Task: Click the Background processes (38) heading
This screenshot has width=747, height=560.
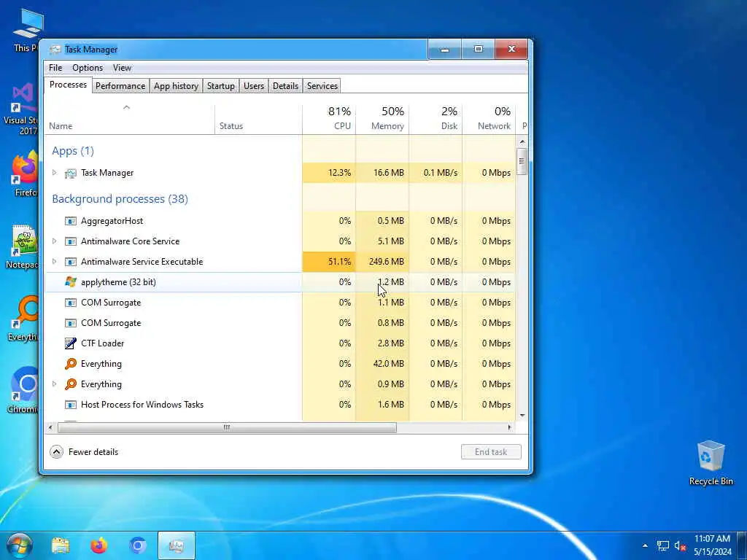Action: pyautogui.click(x=120, y=199)
